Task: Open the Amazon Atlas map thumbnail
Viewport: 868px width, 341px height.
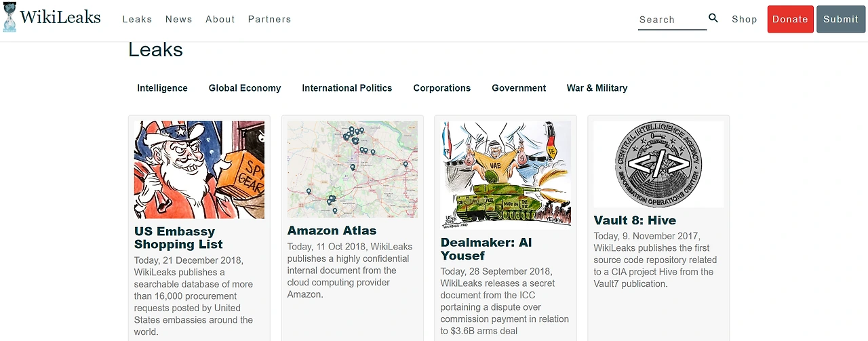Action: (353, 169)
